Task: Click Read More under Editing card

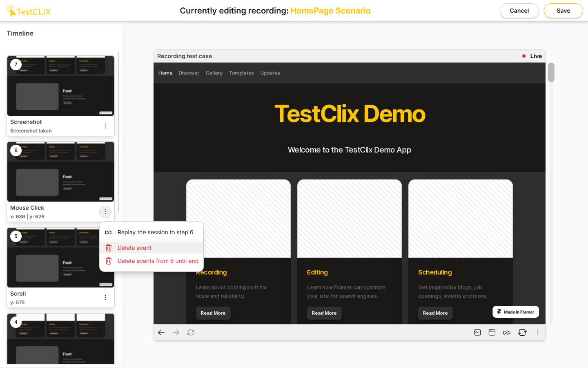Action: click(324, 313)
